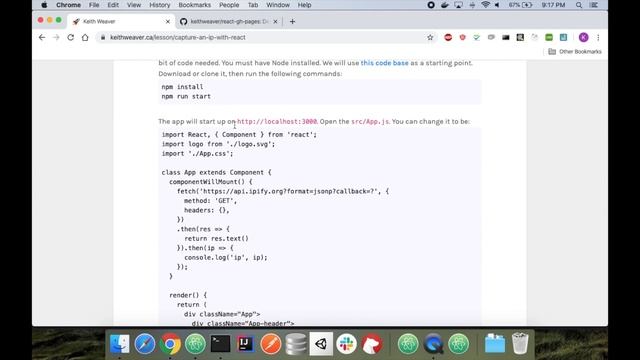
Task: Open the Apple menu
Action: click(x=44, y=5)
